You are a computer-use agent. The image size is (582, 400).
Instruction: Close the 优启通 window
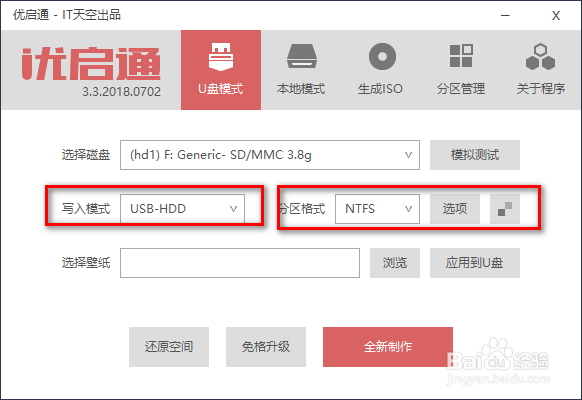click(x=556, y=16)
